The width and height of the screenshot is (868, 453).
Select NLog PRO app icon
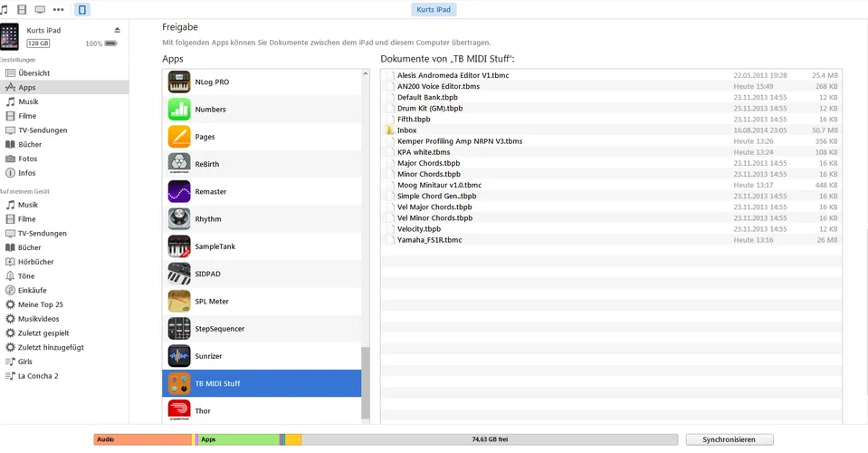tap(179, 82)
